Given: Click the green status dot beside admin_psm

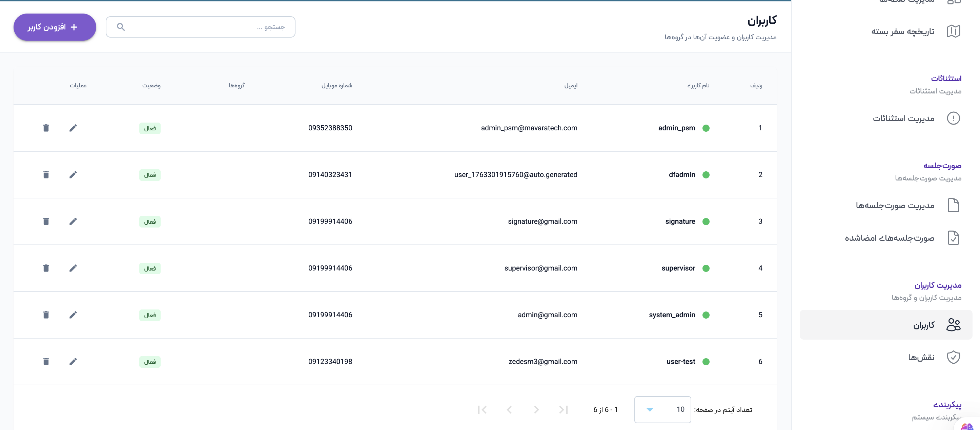Looking at the screenshot, I should coord(706,128).
